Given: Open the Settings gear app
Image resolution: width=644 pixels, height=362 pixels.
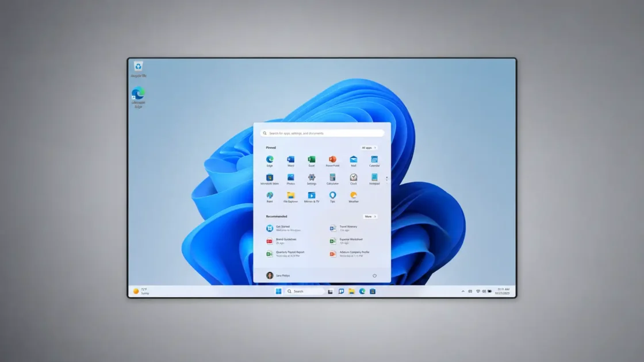Looking at the screenshot, I should coord(311,179).
